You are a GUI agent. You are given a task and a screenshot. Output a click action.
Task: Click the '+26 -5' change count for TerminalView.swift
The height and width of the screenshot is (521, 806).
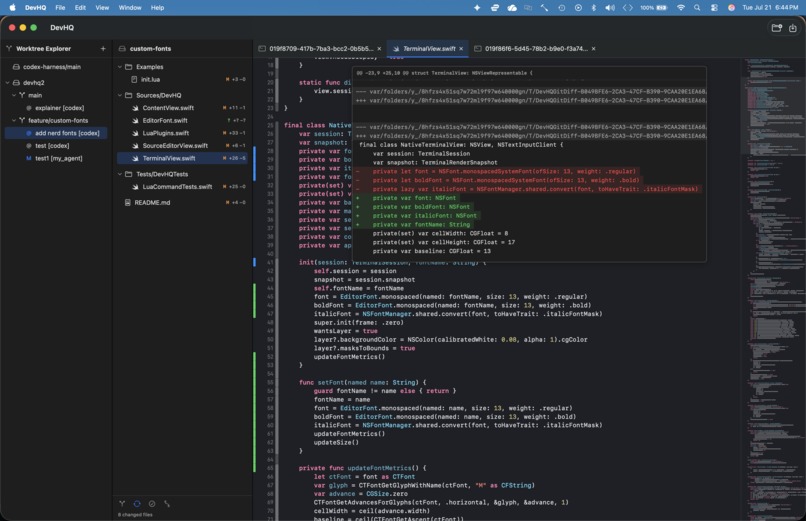point(237,158)
